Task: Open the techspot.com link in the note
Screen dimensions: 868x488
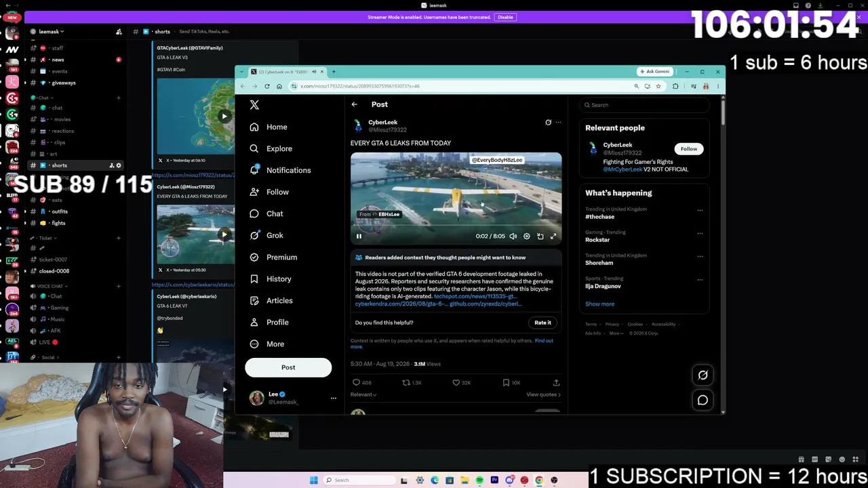Action: click(x=475, y=296)
